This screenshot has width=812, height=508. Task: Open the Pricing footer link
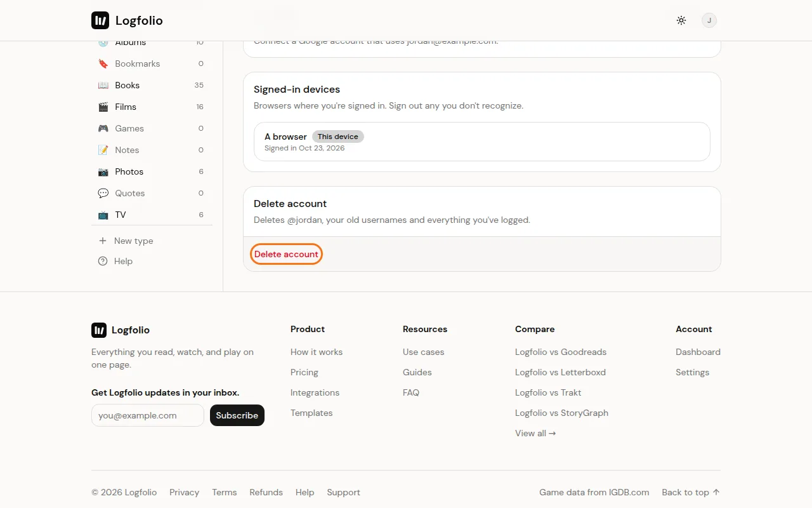click(304, 372)
